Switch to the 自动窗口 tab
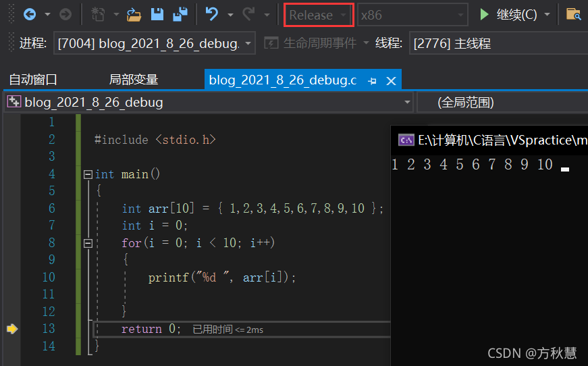 tap(33, 80)
